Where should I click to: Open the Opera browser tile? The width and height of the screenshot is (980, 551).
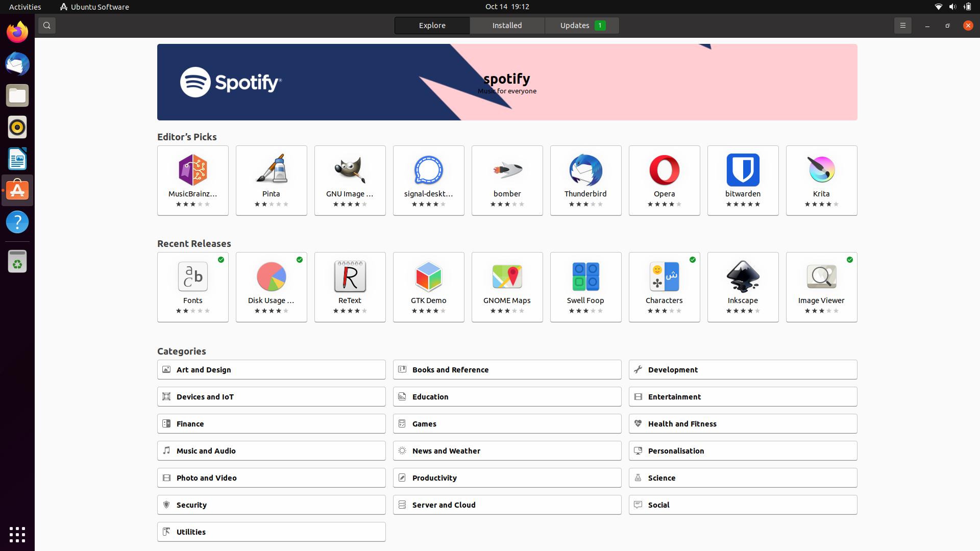[665, 181]
